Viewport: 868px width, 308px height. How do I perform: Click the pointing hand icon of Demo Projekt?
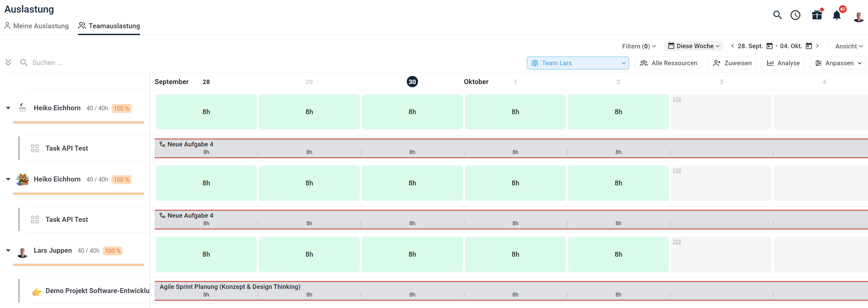[x=37, y=291]
